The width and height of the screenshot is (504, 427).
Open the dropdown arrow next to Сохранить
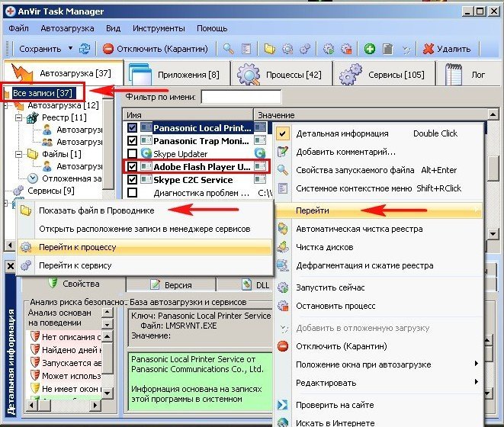[70, 49]
